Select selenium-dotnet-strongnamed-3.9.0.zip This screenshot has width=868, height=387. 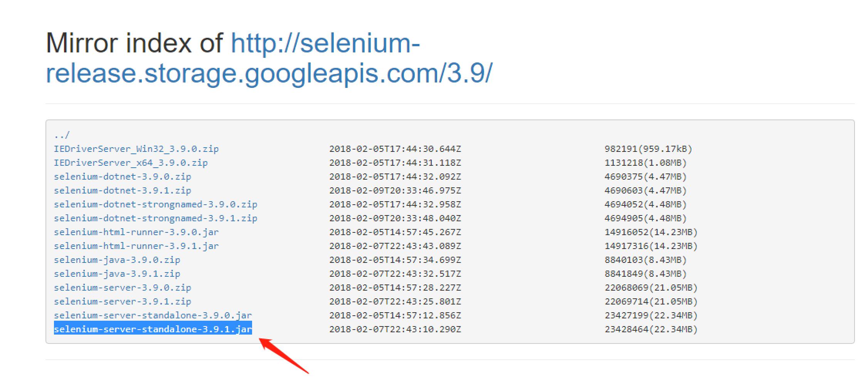point(155,204)
